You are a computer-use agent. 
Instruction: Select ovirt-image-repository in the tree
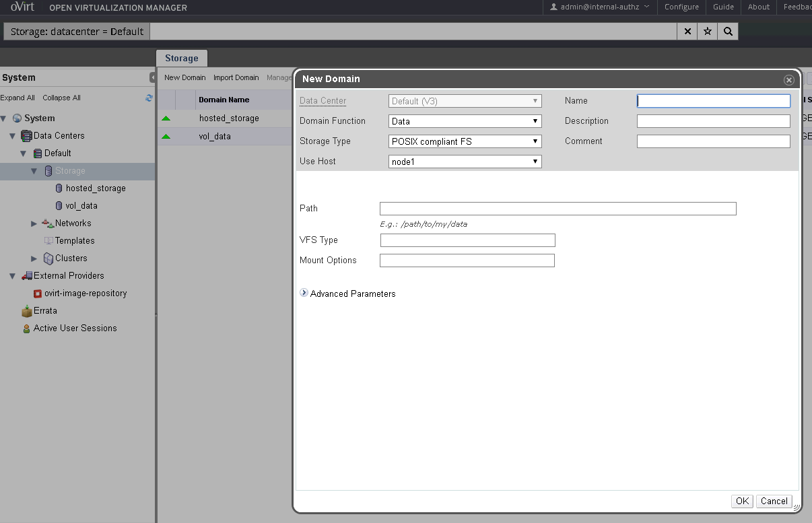click(86, 293)
